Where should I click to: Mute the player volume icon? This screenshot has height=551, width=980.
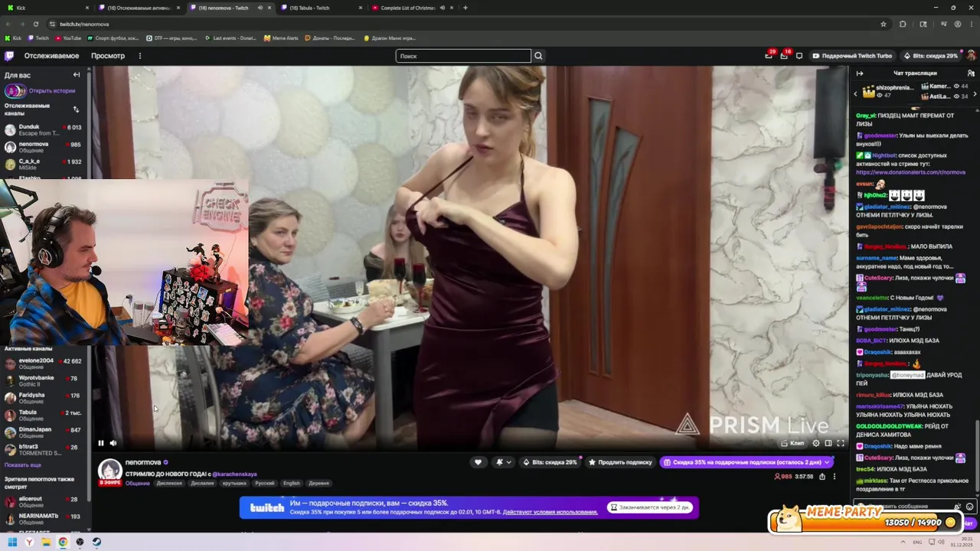click(x=113, y=443)
